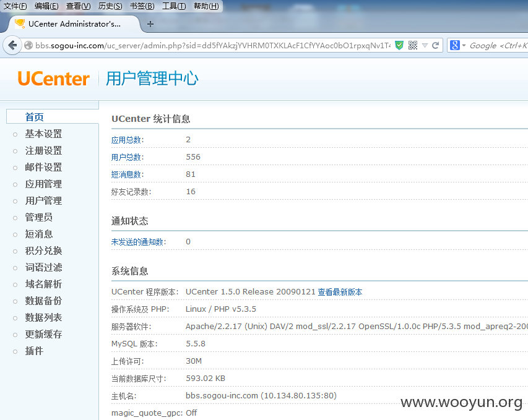
Task: Click the database size 593.02 KB value
Action: 206,379
